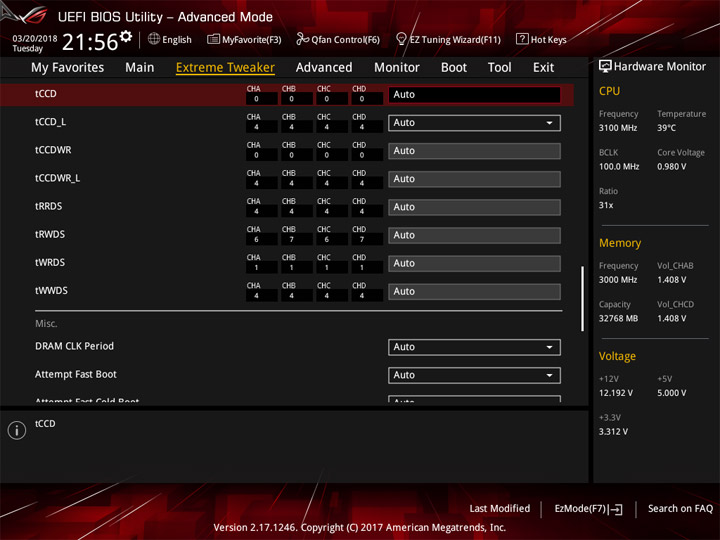Click the EzMode exit arrow icon
720x540 pixels.
[616, 509]
